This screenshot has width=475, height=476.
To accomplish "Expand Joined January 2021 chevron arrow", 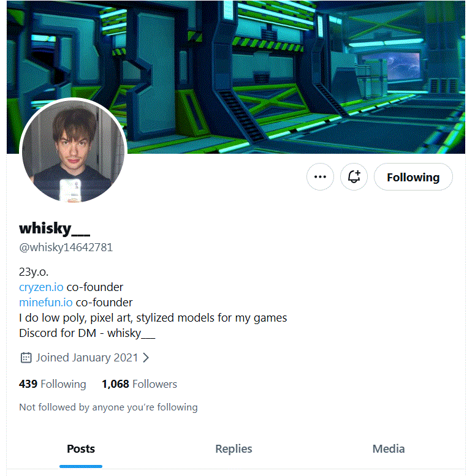I will [x=146, y=358].
